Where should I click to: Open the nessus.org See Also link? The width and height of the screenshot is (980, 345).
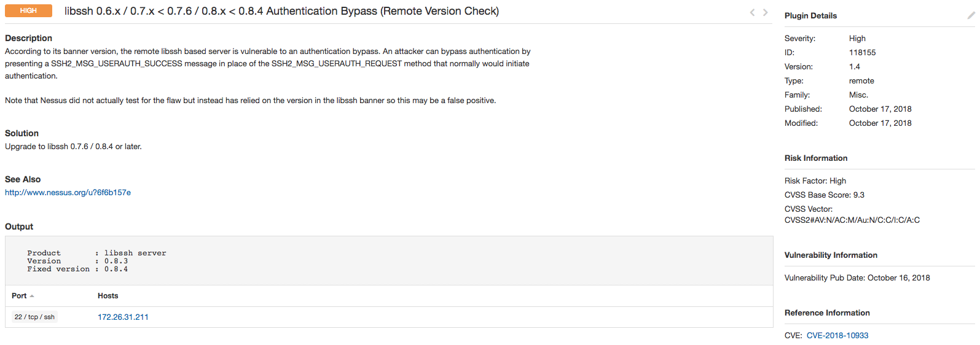click(68, 193)
